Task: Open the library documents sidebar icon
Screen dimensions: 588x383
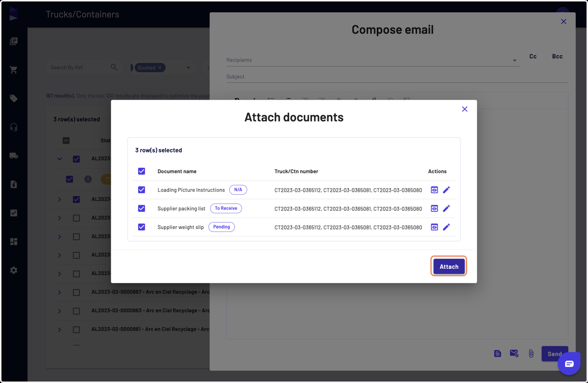Action: (x=14, y=42)
